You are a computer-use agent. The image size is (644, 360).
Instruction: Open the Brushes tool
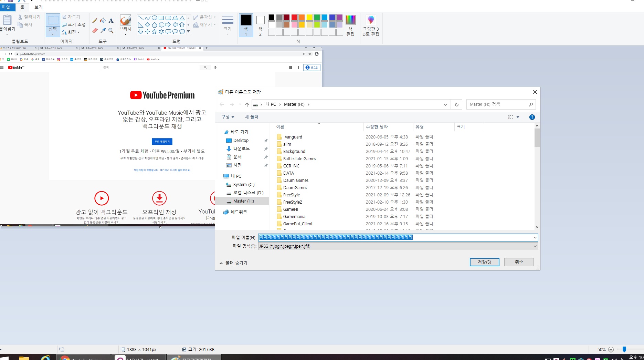125,25
